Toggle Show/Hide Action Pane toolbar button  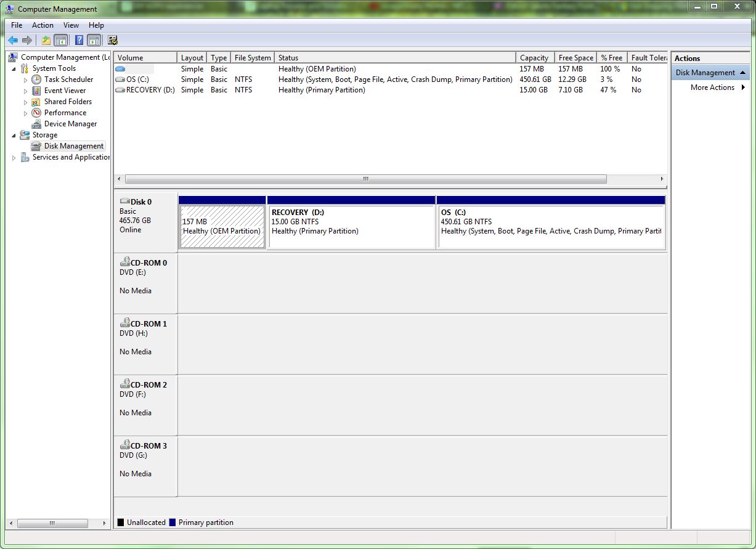click(94, 41)
